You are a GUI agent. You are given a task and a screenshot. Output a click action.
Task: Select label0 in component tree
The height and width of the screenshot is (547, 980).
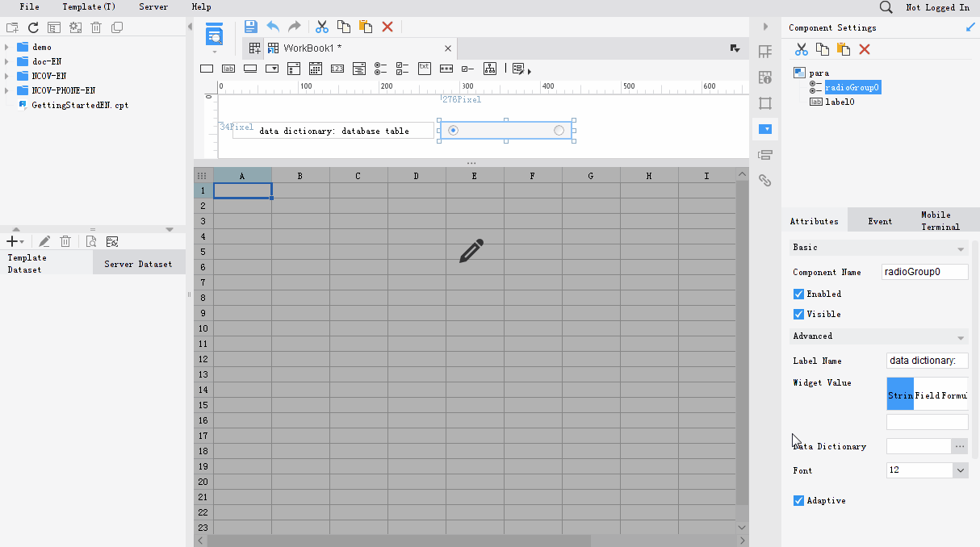coord(840,102)
